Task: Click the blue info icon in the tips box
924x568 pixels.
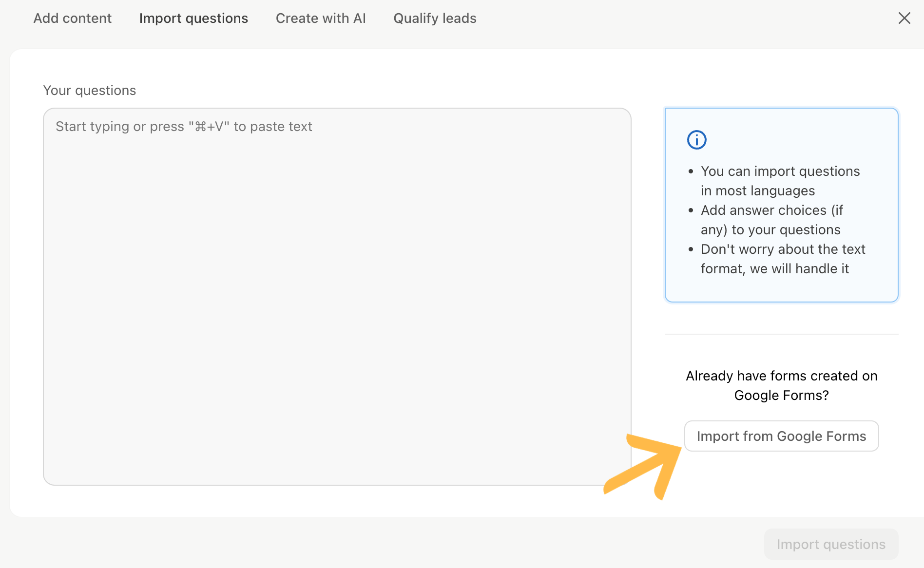Action: (x=696, y=140)
